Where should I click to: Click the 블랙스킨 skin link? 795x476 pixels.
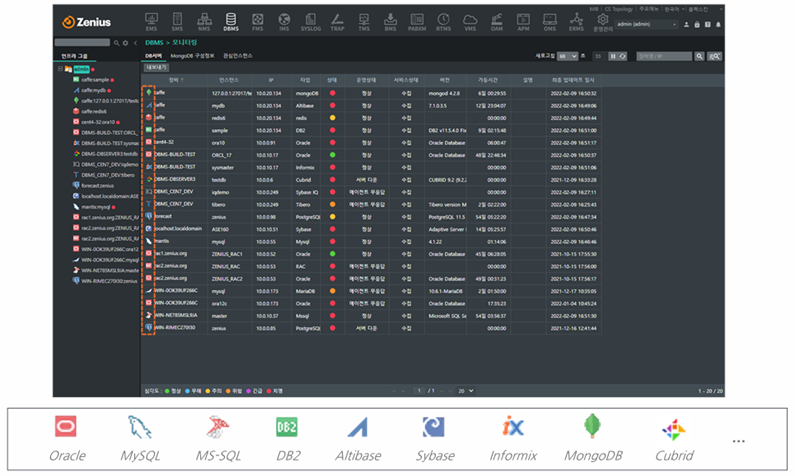699,9
